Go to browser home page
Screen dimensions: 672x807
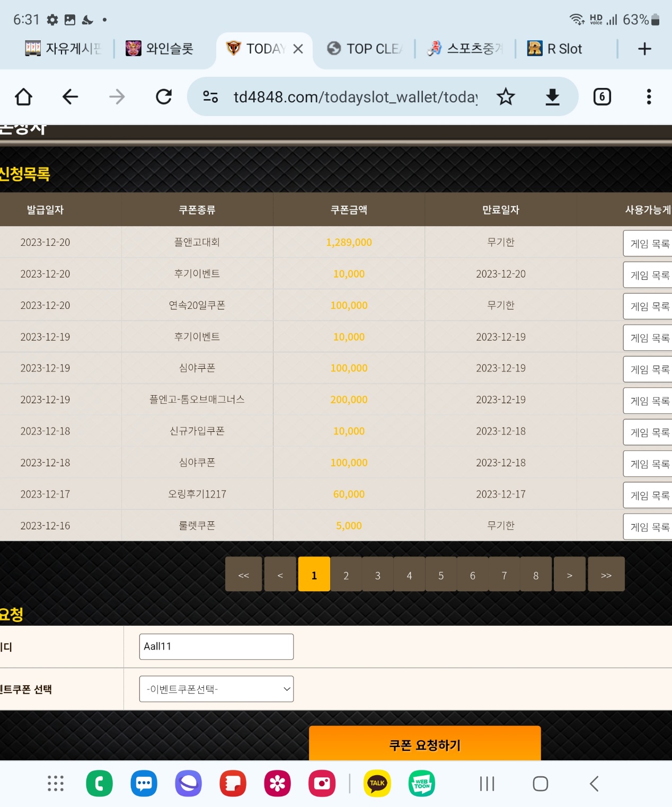tap(23, 97)
